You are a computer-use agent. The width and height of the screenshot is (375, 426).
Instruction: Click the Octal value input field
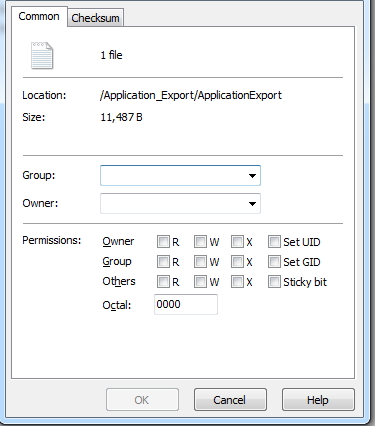click(x=186, y=304)
